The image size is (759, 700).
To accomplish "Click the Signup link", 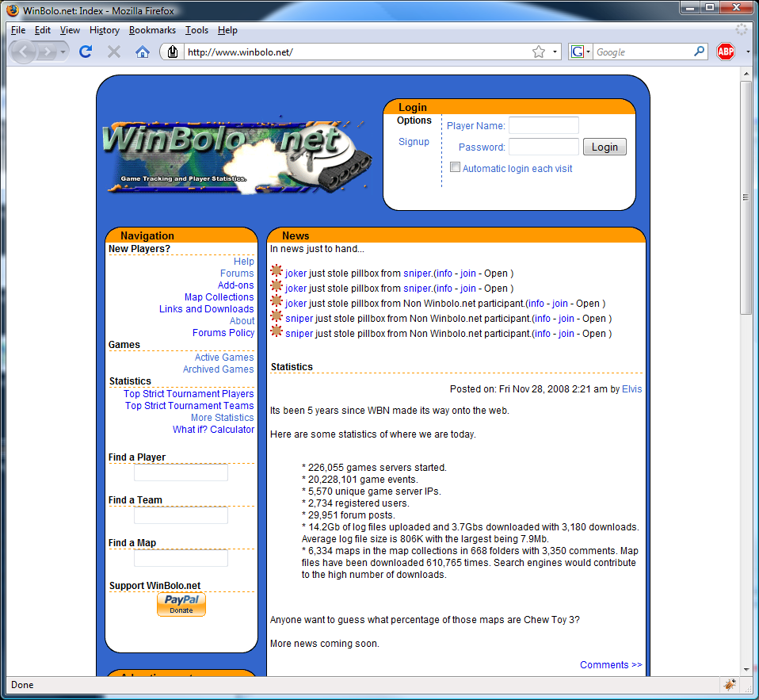I will point(414,141).
